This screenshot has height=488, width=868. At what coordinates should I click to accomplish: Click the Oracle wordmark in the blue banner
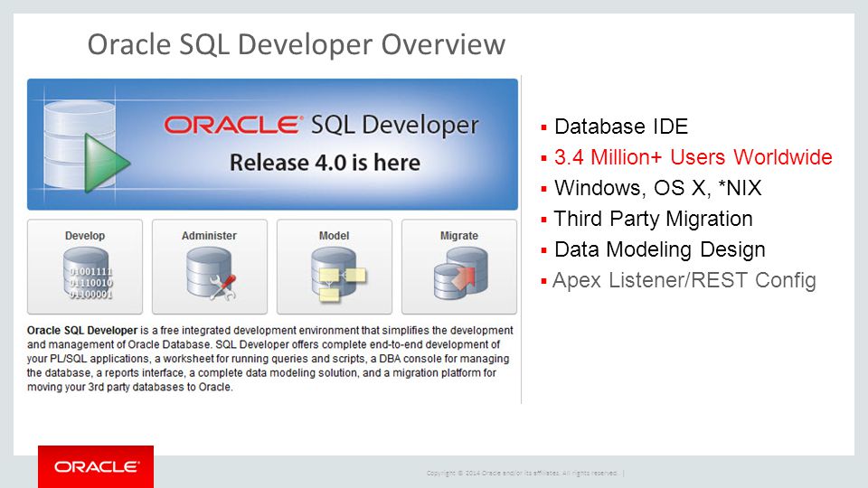(233, 125)
